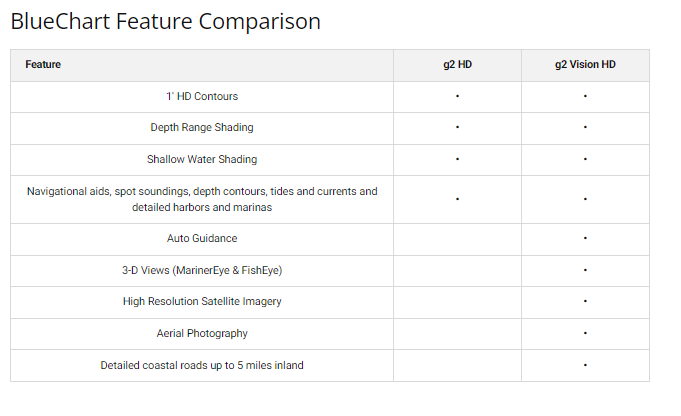Viewport: 681px width, 416px height.
Task: Click g2 HD dot for Navigational aids row
Action: [x=457, y=199]
